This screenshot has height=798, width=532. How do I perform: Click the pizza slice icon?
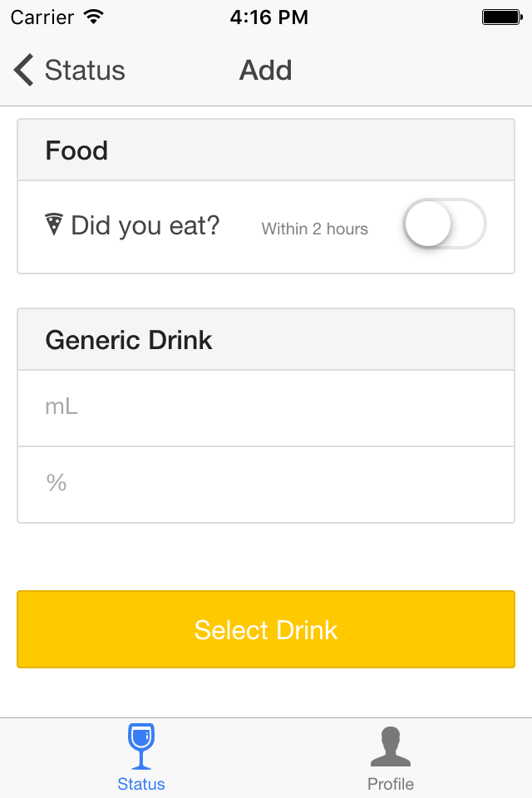(x=54, y=224)
